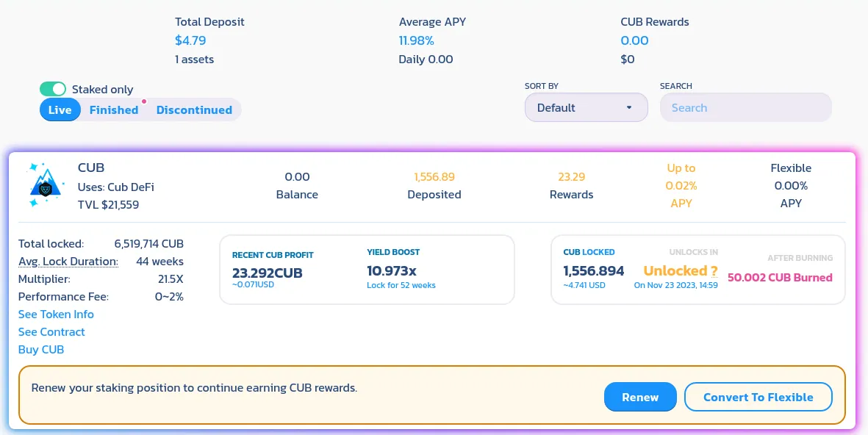Click the Avg. Lock Duration label
Screen dimensions: 868x435
coord(68,262)
